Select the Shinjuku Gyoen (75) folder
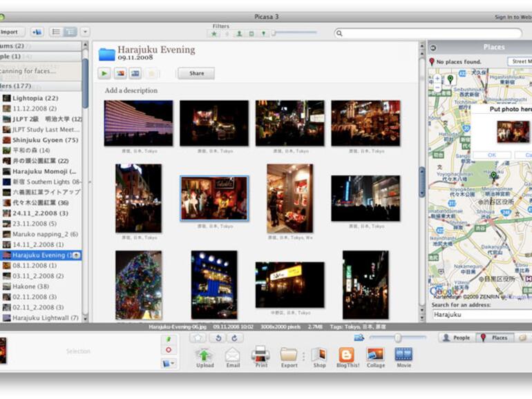 click(x=45, y=140)
